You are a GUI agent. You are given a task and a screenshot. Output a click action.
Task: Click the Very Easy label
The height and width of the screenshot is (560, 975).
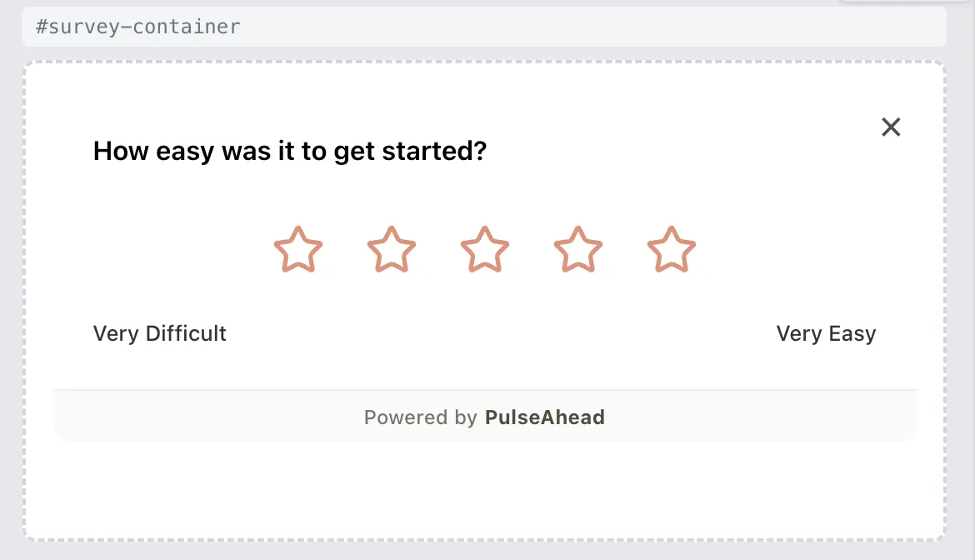[x=826, y=333]
